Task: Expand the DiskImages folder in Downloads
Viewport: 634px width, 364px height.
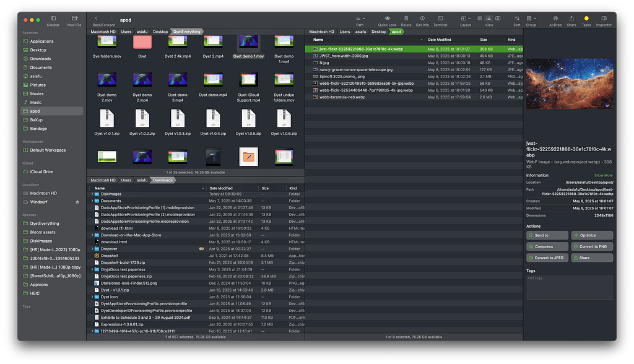Action: click(92, 194)
